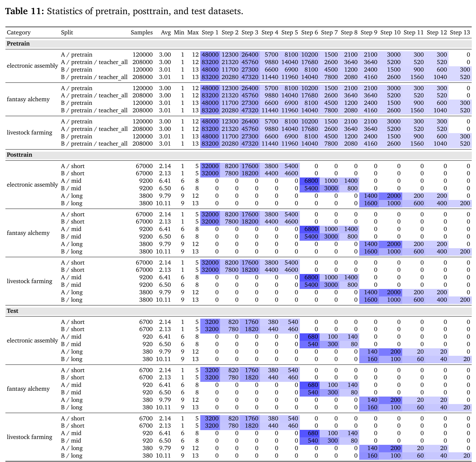Click 'livestock farming' label under Posttrain section

point(29,281)
